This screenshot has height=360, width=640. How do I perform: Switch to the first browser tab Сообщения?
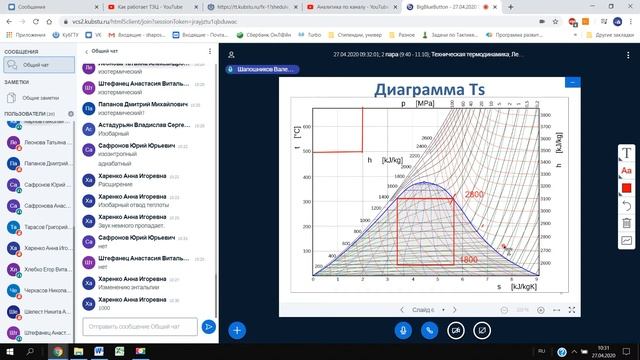(53, 7)
